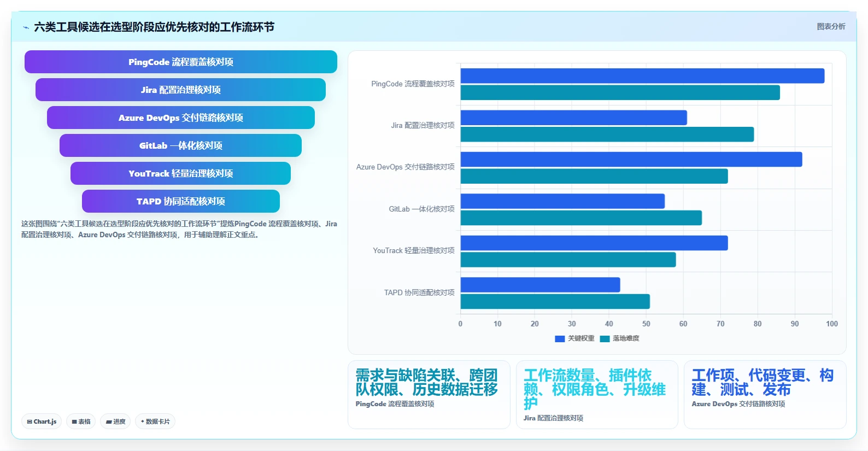Click YouTrack's blue 关键权重 bar
Screen dimensions: 868x451
(x=594, y=243)
